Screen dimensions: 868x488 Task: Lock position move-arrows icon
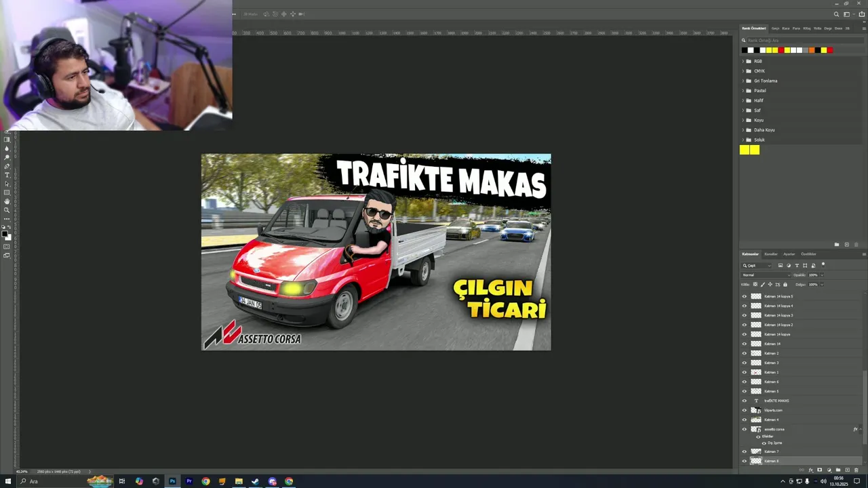[x=770, y=285]
